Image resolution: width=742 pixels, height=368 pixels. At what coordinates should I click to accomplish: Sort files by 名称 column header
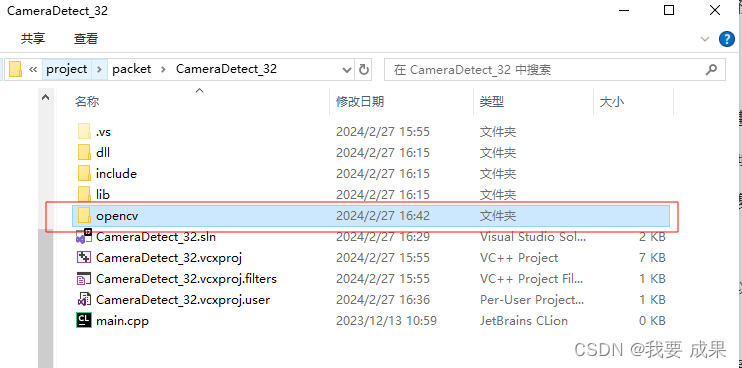click(87, 101)
